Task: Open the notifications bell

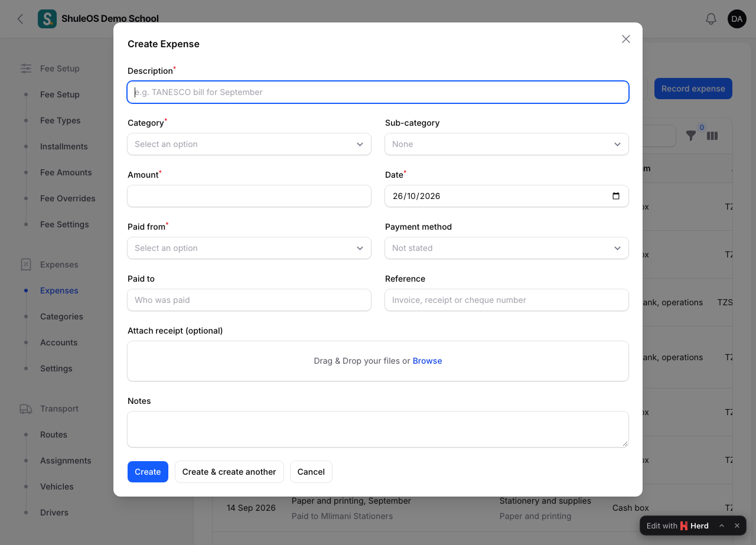Action: [x=711, y=19]
